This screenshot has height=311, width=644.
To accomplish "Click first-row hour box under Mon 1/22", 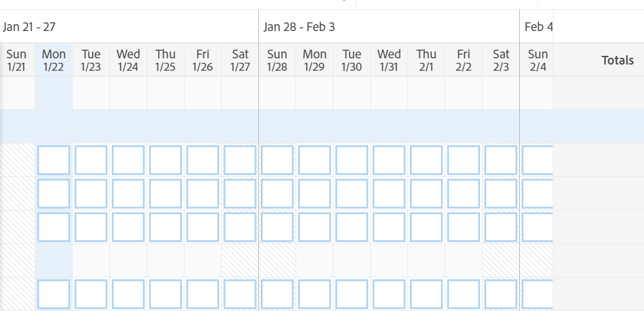I will click(x=54, y=160).
